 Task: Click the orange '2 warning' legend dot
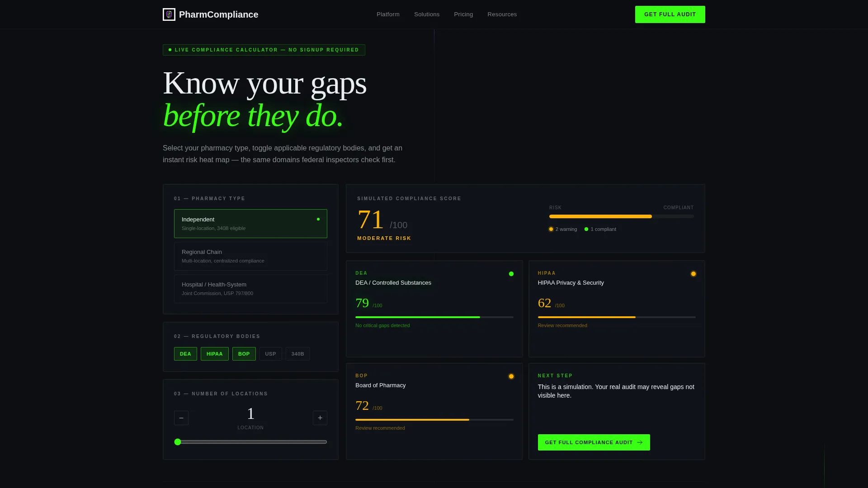pyautogui.click(x=551, y=229)
